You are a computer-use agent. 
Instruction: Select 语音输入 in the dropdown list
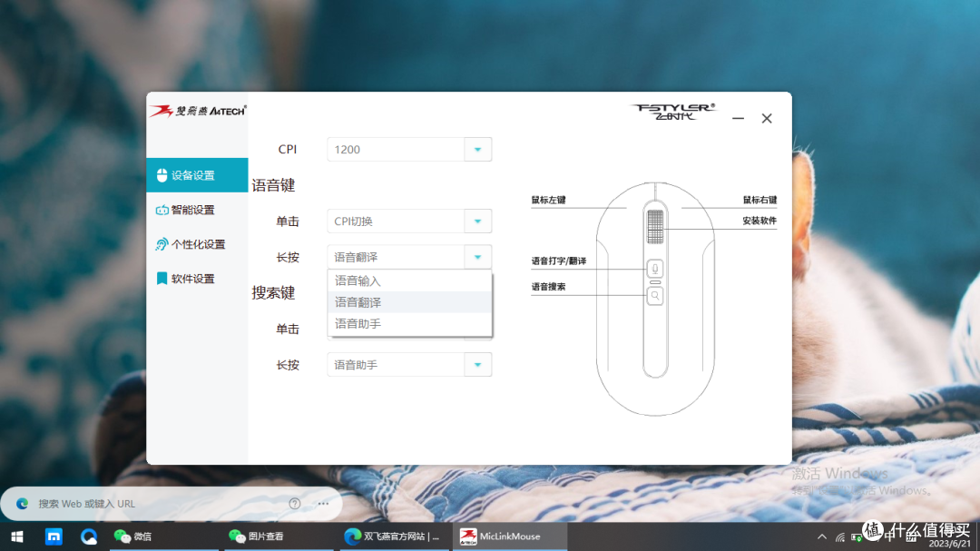click(x=409, y=280)
